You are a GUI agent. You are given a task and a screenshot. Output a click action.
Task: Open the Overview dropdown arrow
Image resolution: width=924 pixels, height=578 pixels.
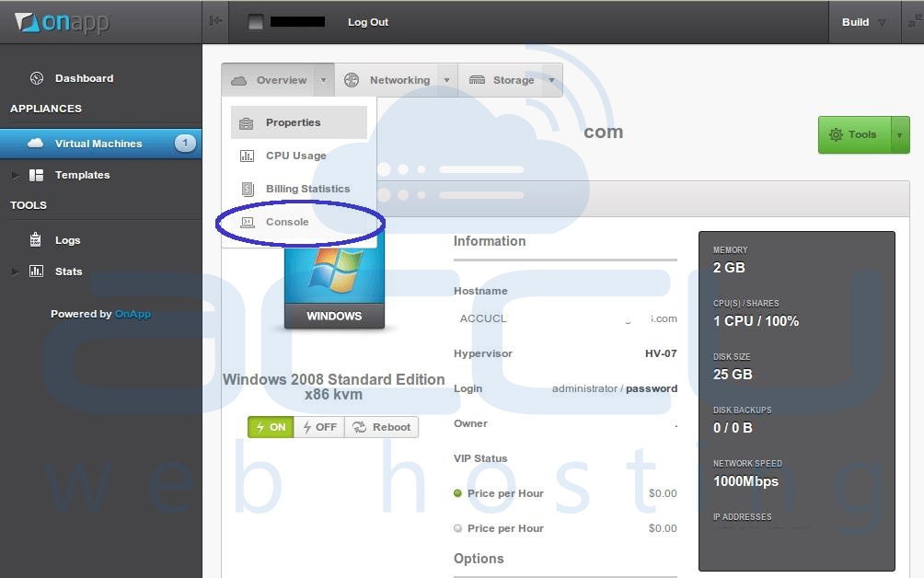pos(324,80)
